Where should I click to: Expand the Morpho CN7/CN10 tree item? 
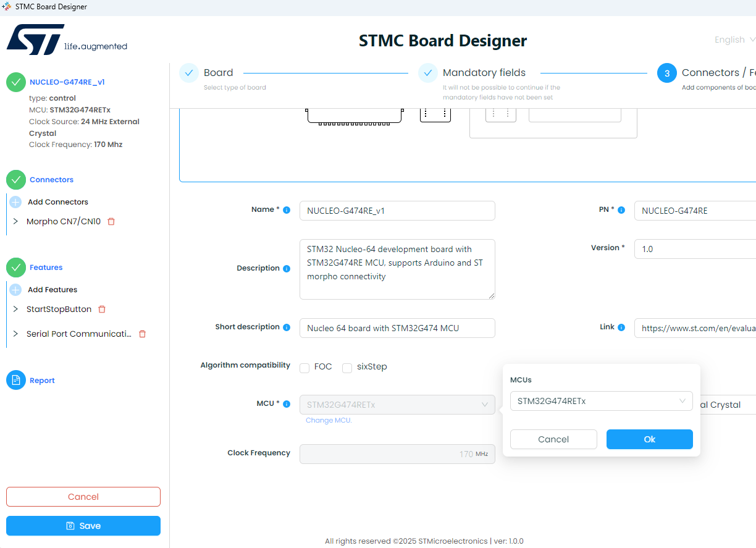click(17, 221)
